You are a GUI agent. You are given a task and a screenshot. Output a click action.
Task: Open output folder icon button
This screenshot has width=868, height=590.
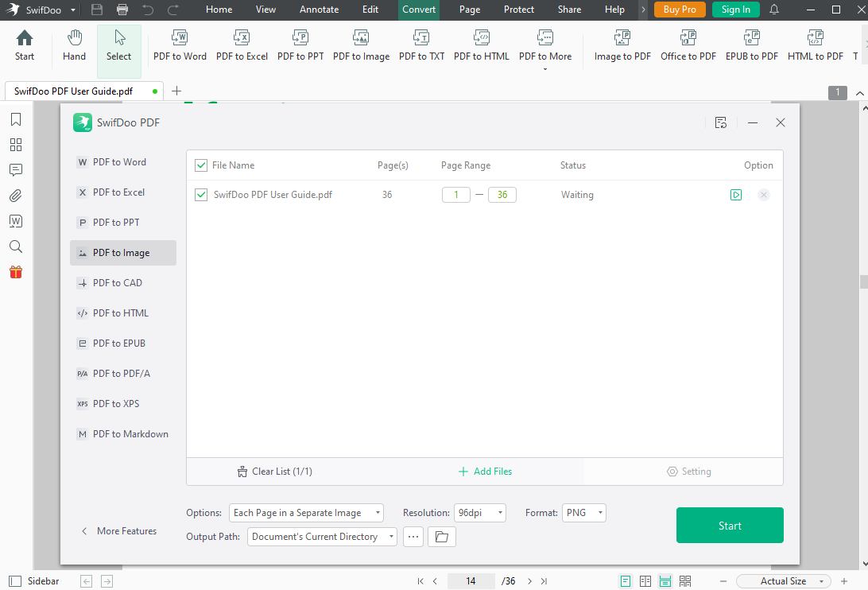[442, 536]
